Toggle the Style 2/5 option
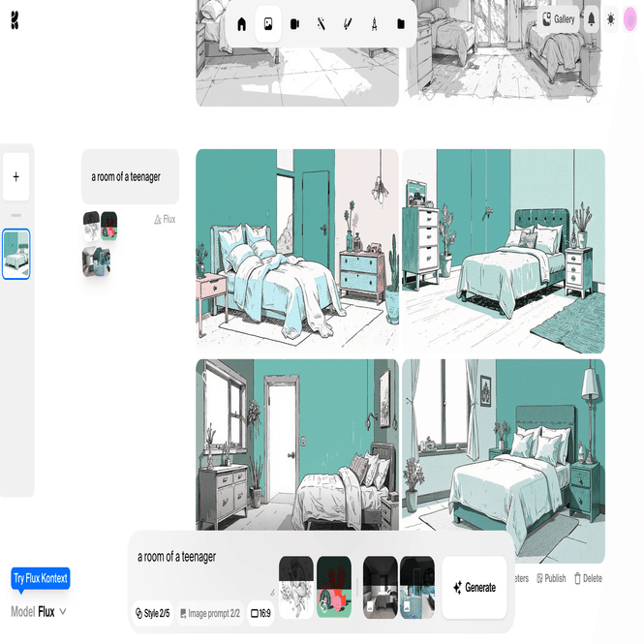This screenshot has width=644, height=644. coord(152,613)
